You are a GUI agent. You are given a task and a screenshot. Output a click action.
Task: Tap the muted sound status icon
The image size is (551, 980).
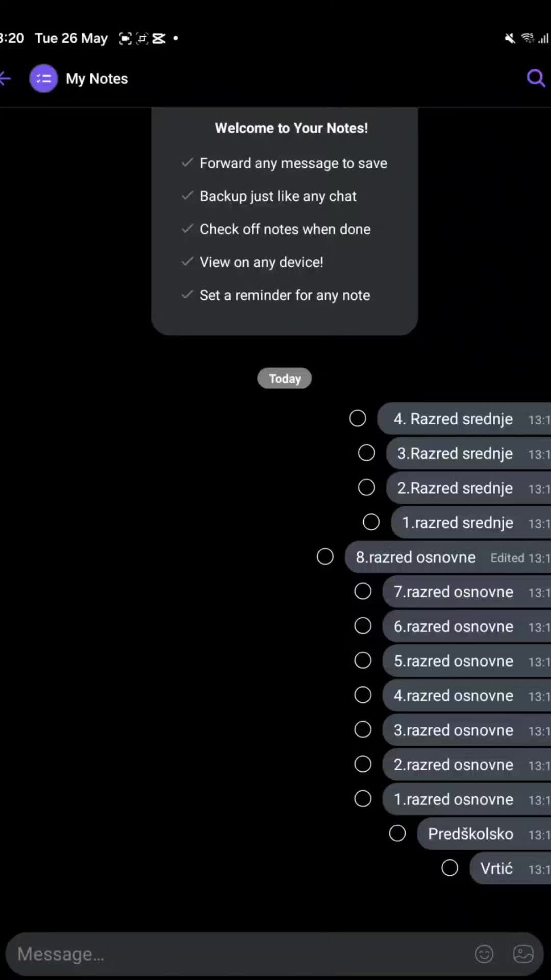coord(509,38)
